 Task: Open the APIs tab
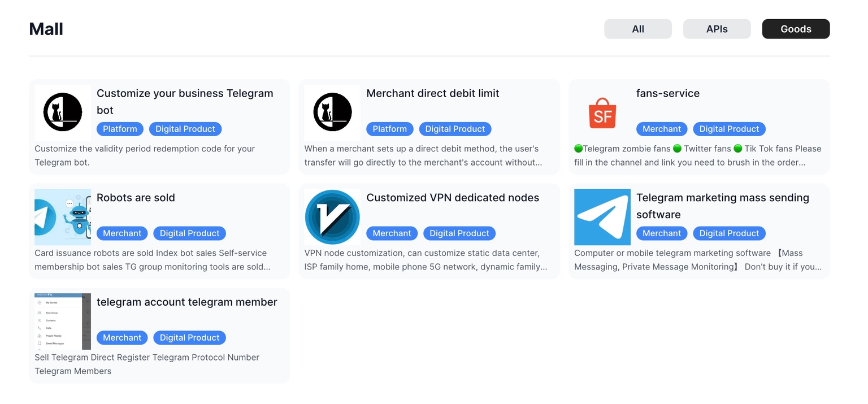pyautogui.click(x=717, y=29)
